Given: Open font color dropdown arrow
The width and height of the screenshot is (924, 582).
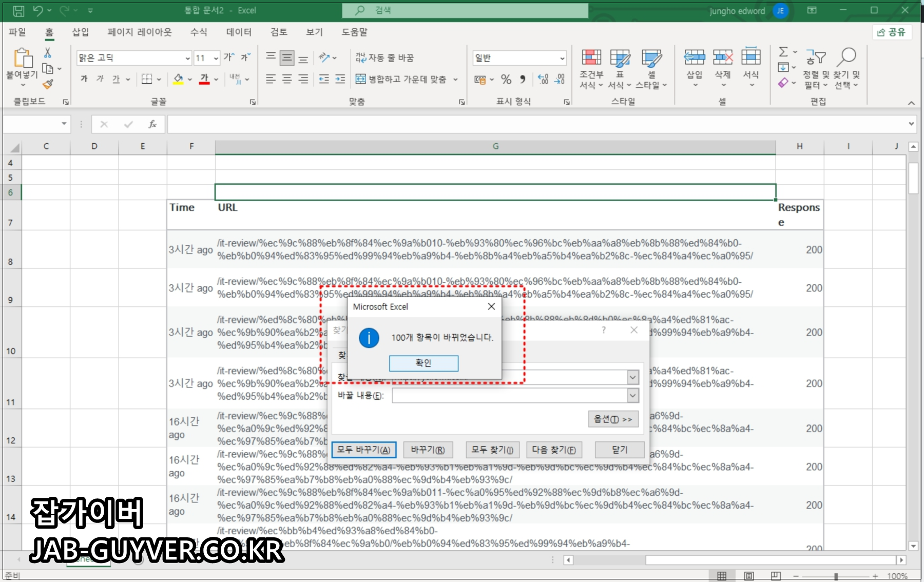Looking at the screenshot, I should click(216, 80).
